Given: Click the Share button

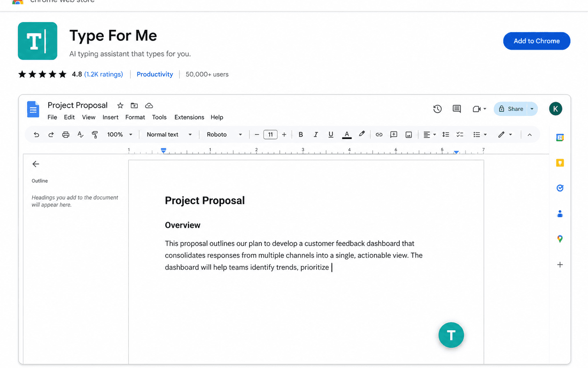Looking at the screenshot, I should click(x=511, y=109).
